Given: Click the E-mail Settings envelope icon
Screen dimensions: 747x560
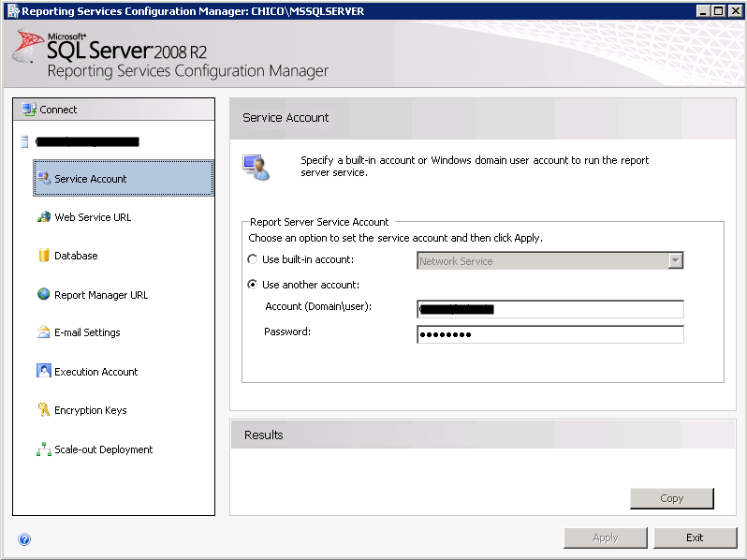Looking at the screenshot, I should (x=43, y=332).
